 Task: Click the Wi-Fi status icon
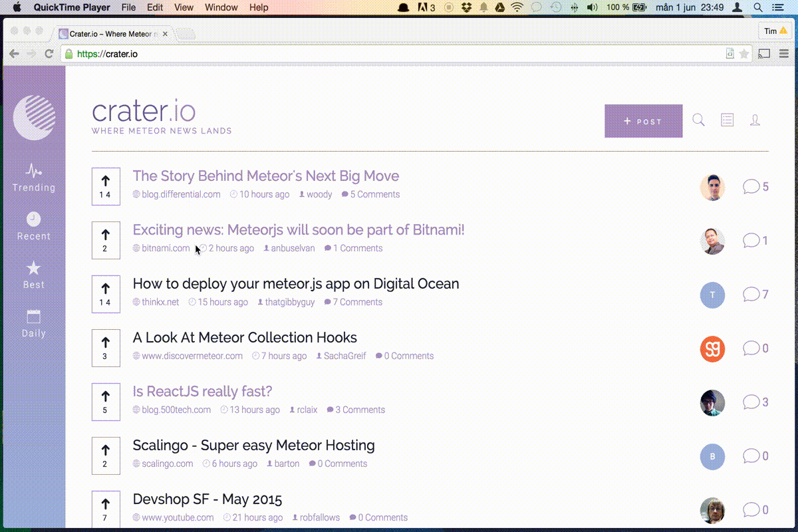(517, 8)
